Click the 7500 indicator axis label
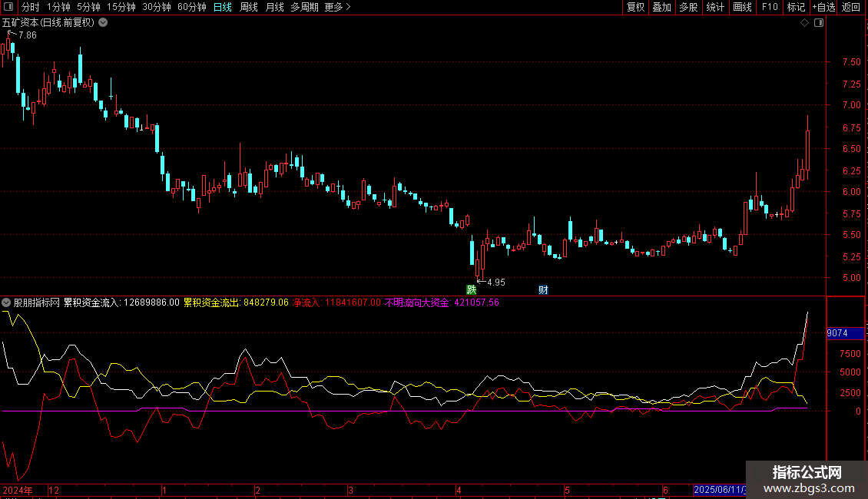868x499 pixels. coord(850,353)
